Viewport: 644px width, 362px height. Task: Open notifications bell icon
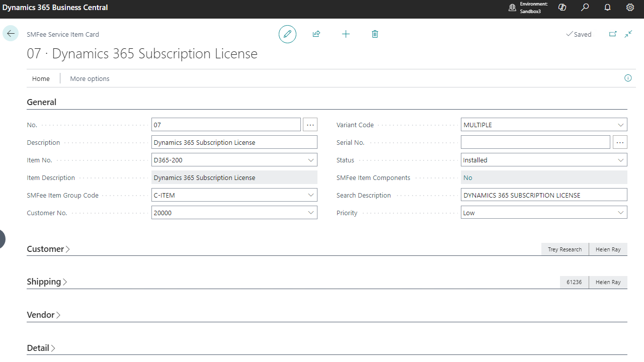click(x=607, y=8)
